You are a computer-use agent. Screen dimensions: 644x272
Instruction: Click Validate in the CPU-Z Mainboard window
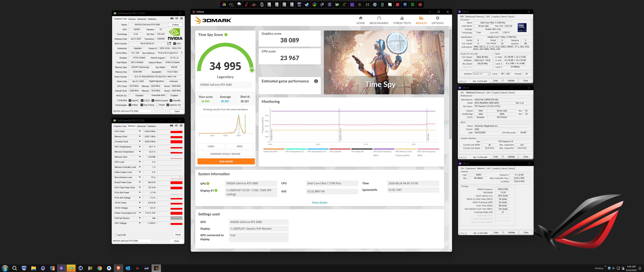pyautogui.click(x=511, y=157)
